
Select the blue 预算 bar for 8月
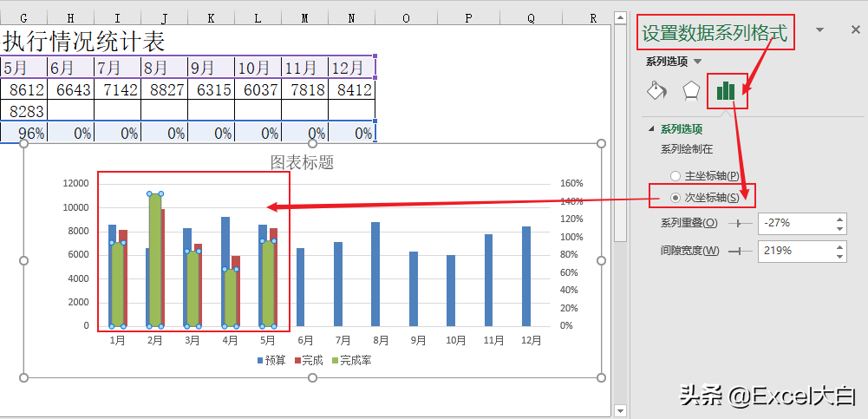pyautogui.click(x=375, y=274)
